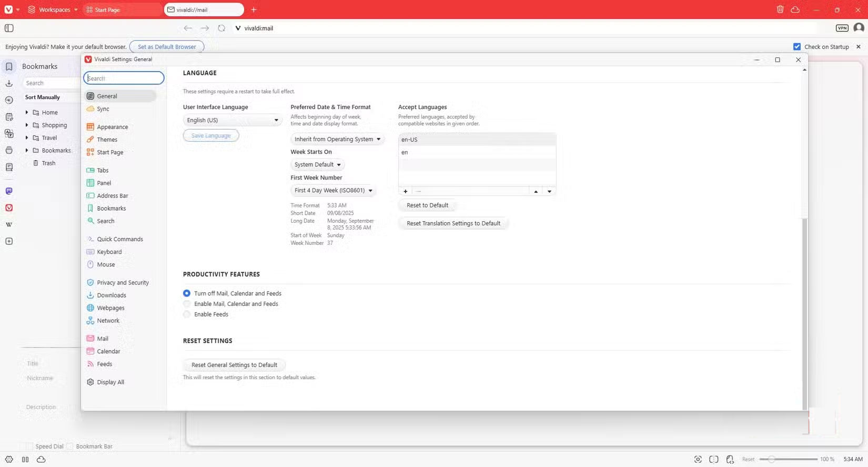Reload the current page

click(221, 28)
